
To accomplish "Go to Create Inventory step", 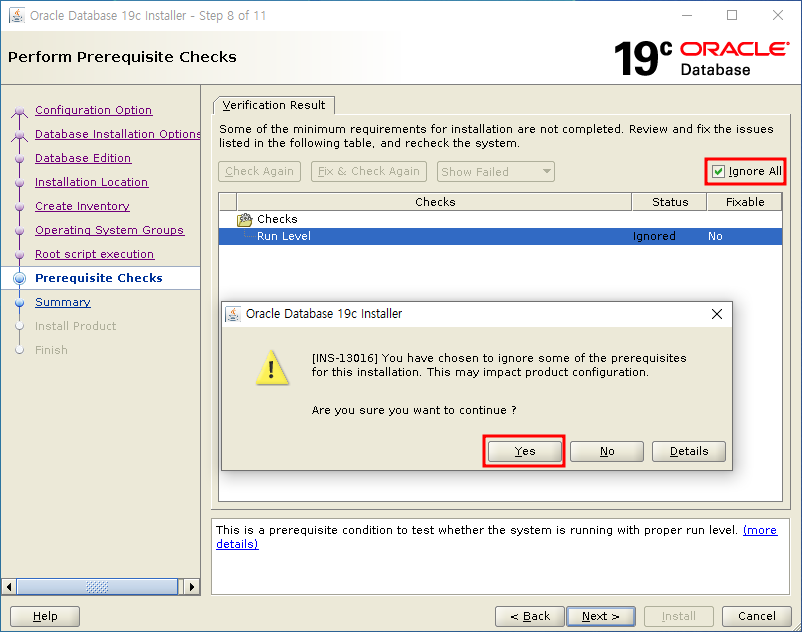I will 82,206.
